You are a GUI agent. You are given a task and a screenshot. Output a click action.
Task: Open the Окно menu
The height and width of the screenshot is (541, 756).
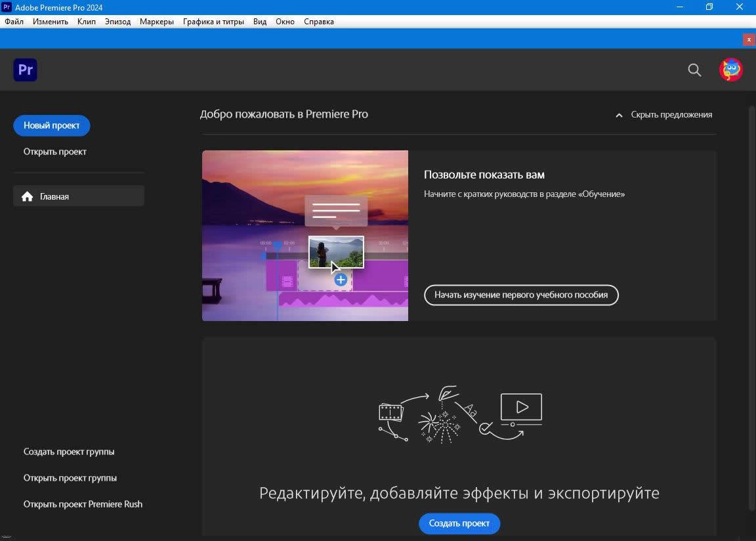(285, 22)
